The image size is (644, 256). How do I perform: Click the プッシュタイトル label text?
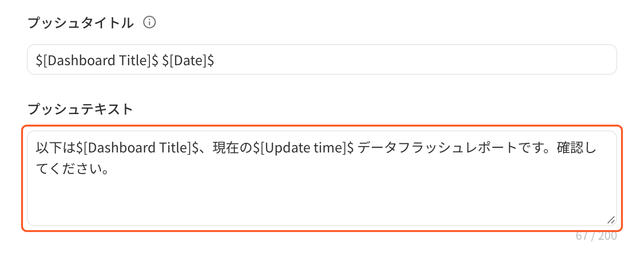coord(80,23)
